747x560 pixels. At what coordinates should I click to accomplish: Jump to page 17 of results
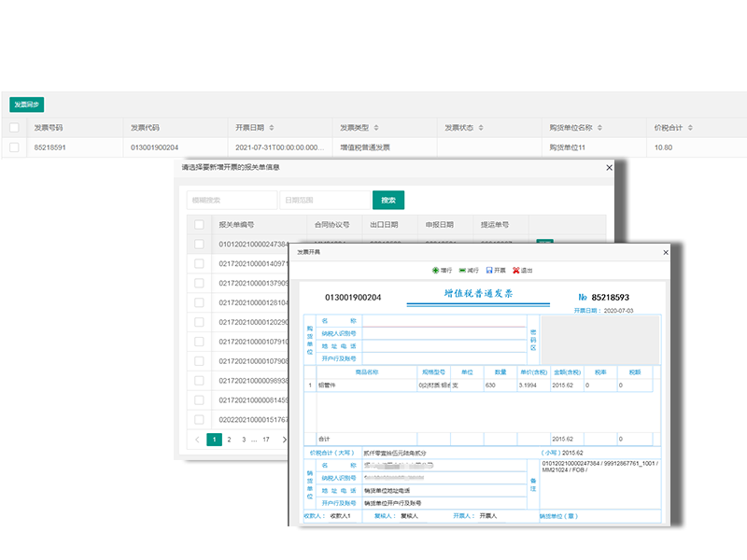pyautogui.click(x=266, y=439)
